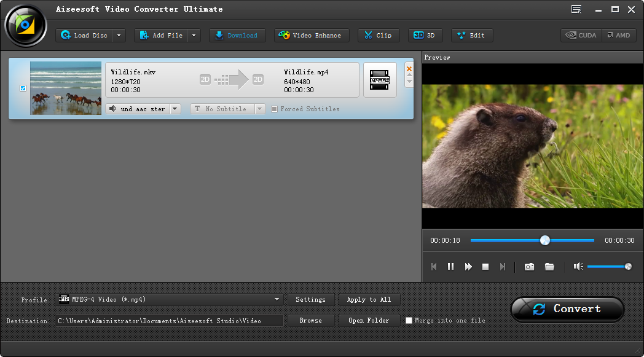Check the Merge into one file option
This screenshot has height=357, width=644.
409,320
